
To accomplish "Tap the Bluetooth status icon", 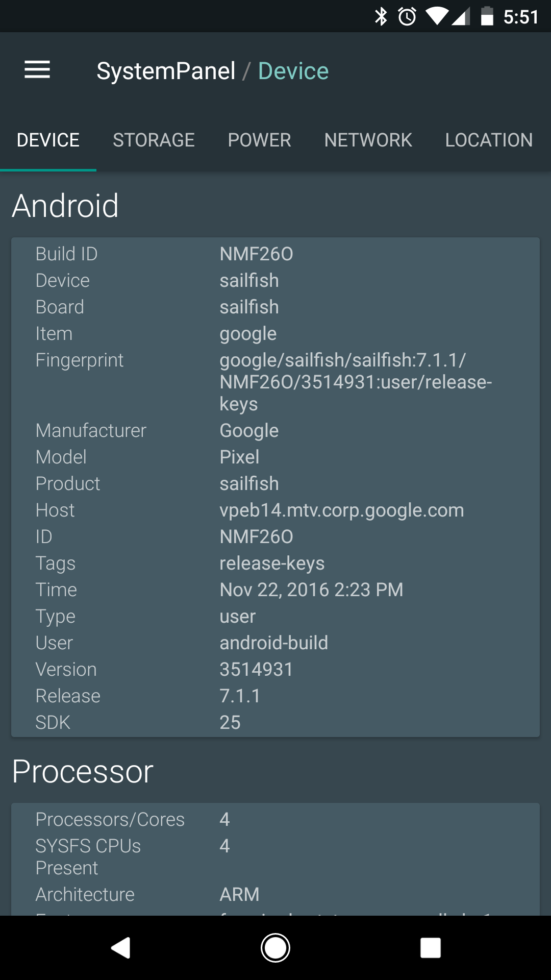I will pos(381,17).
